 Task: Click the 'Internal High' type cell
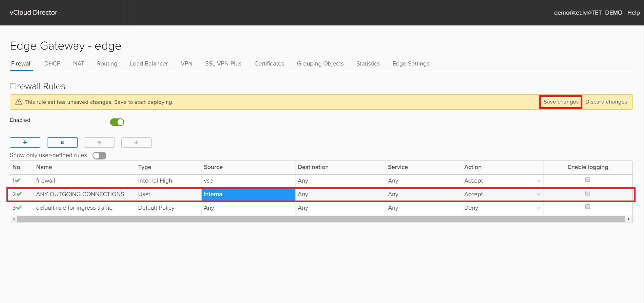(x=168, y=181)
